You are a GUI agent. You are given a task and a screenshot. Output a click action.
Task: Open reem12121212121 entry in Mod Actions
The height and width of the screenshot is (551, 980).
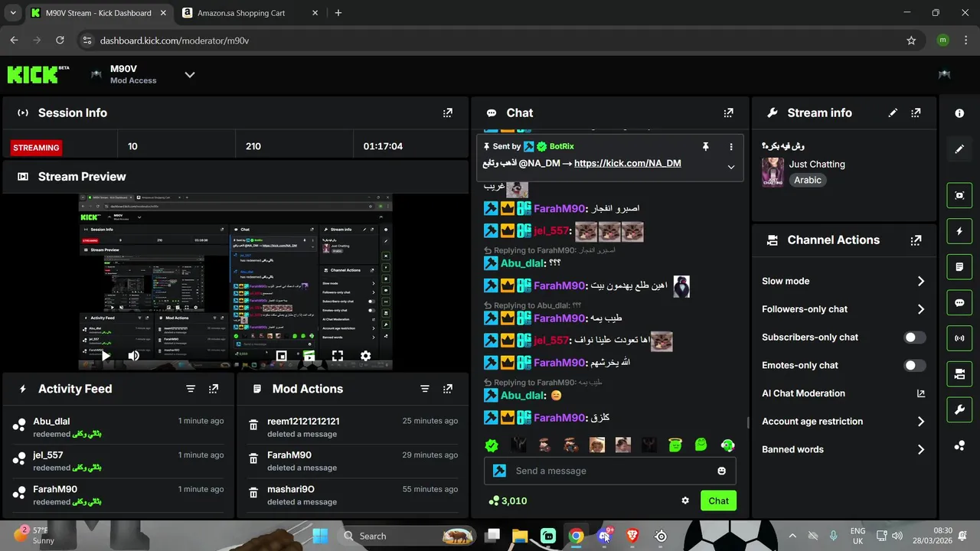(353, 427)
